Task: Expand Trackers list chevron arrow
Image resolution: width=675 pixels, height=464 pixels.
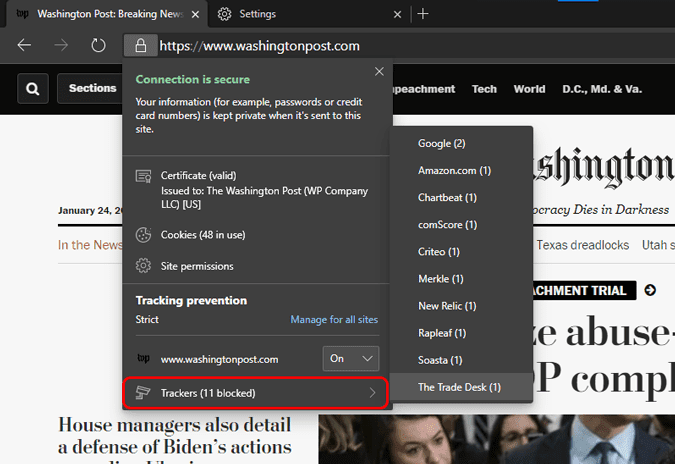Action: (372, 393)
